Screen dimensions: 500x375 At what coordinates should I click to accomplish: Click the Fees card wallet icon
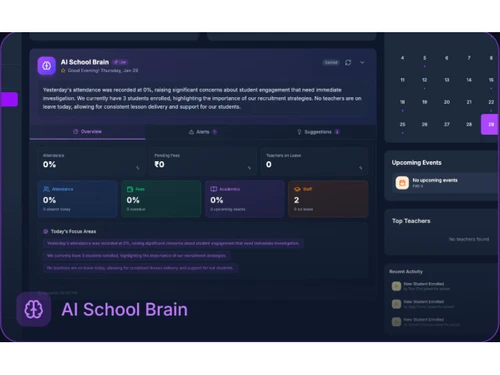130,189
